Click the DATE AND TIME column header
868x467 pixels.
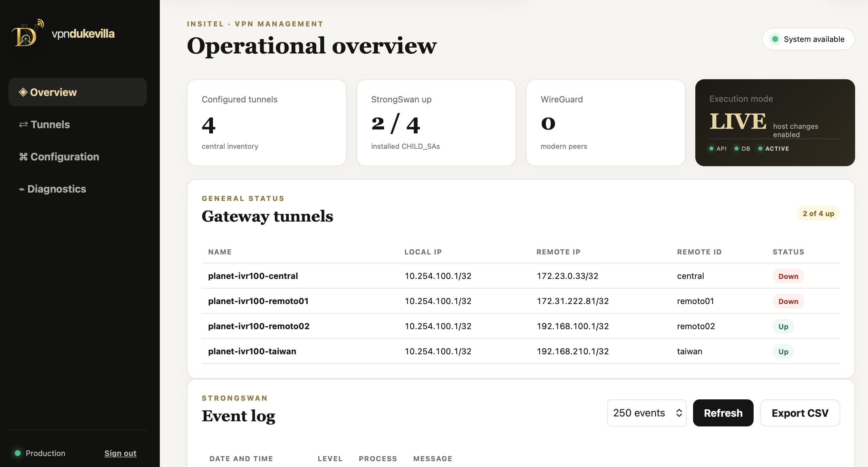click(241, 459)
